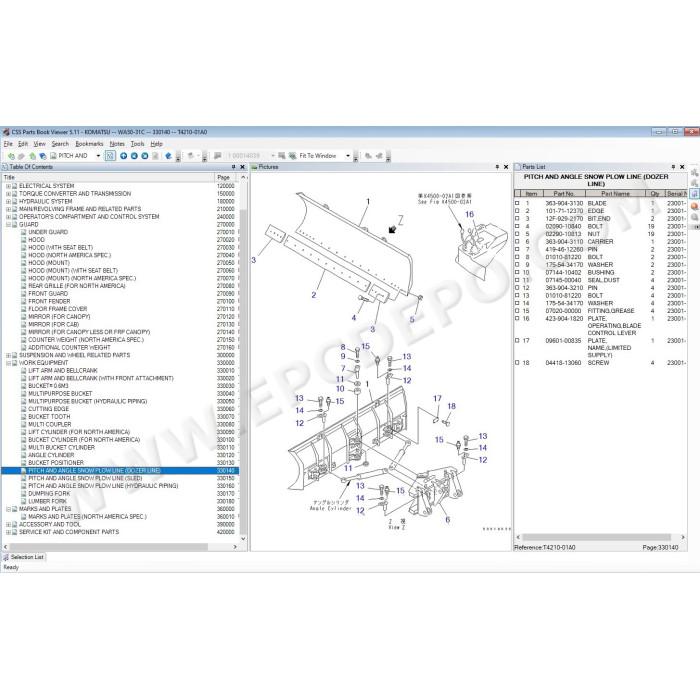Click the third blue circular navigation arrow
This screenshot has width=700, height=700.
(x=145, y=156)
